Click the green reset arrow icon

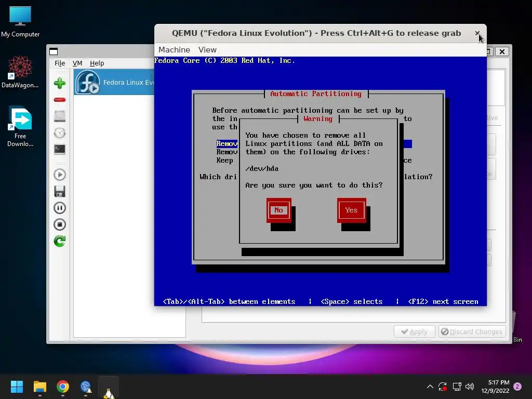click(60, 241)
